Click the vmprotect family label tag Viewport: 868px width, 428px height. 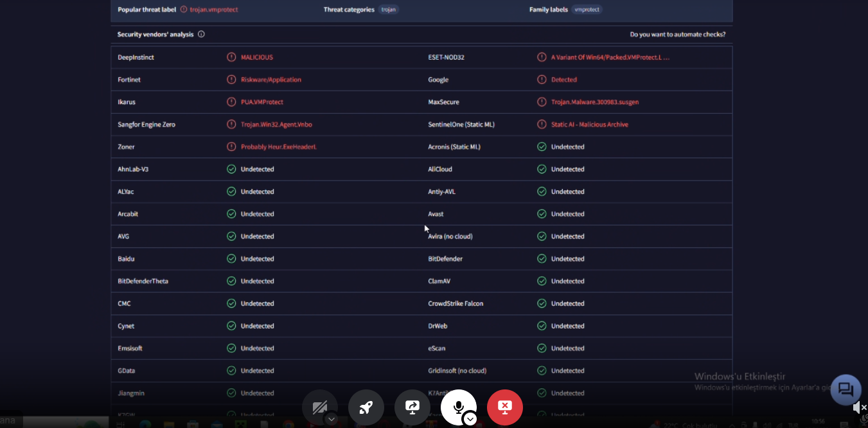point(587,10)
